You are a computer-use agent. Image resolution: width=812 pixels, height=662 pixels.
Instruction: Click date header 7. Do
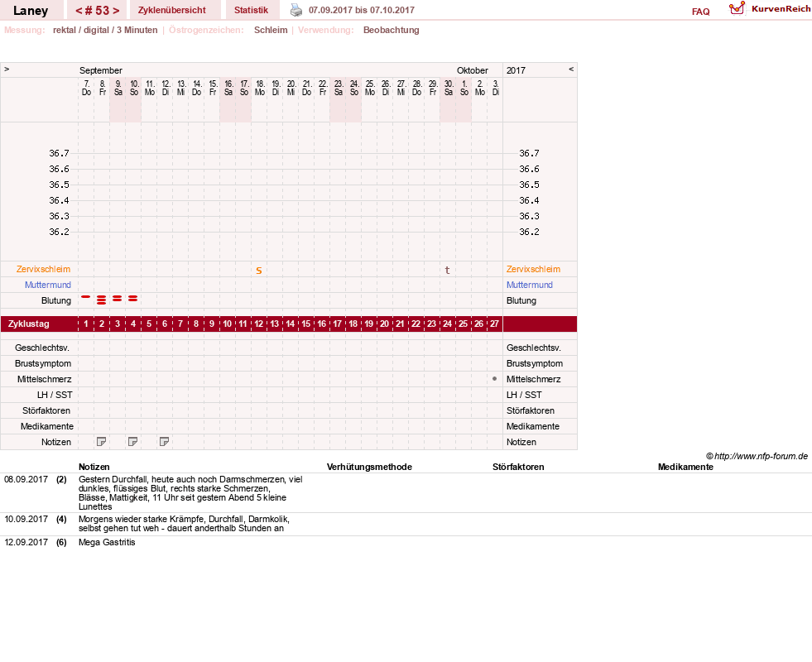click(x=86, y=88)
